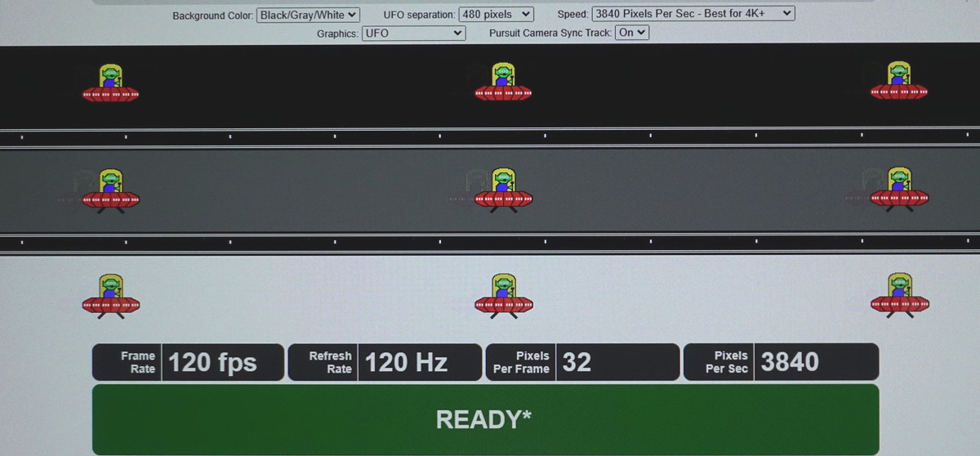
Task: Click the 'Frame Rate' label
Action: click(x=139, y=362)
